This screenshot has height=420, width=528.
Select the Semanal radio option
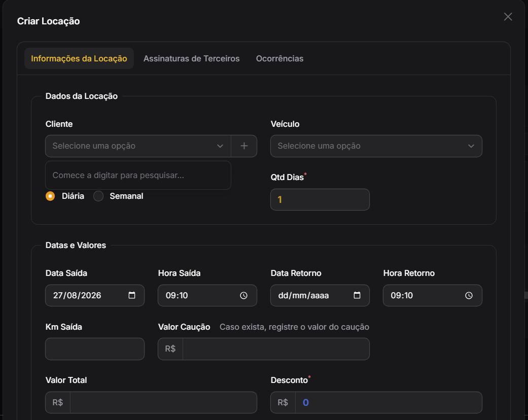(x=98, y=196)
